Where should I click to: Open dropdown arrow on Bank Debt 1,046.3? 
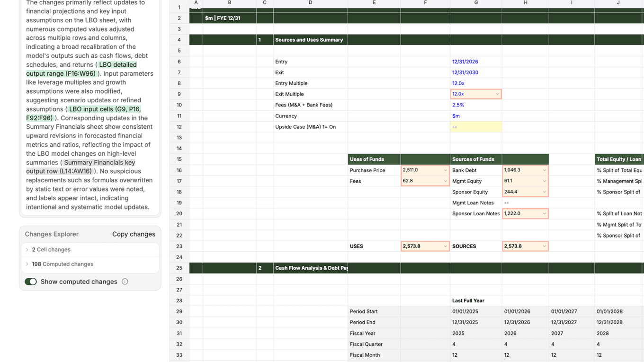tap(544, 170)
